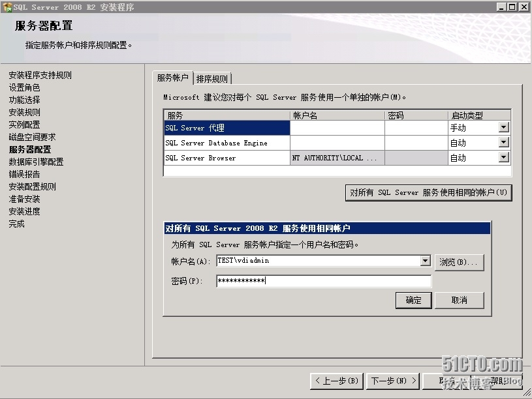Viewport: 532px width, 399px height.
Task: Proceed with 下一步(N) button
Action: pyautogui.click(x=393, y=381)
